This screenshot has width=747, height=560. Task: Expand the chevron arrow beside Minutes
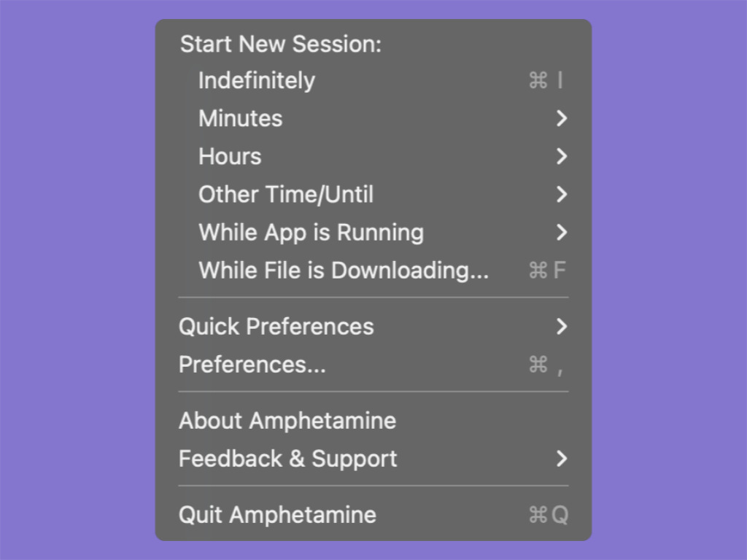pyautogui.click(x=561, y=119)
